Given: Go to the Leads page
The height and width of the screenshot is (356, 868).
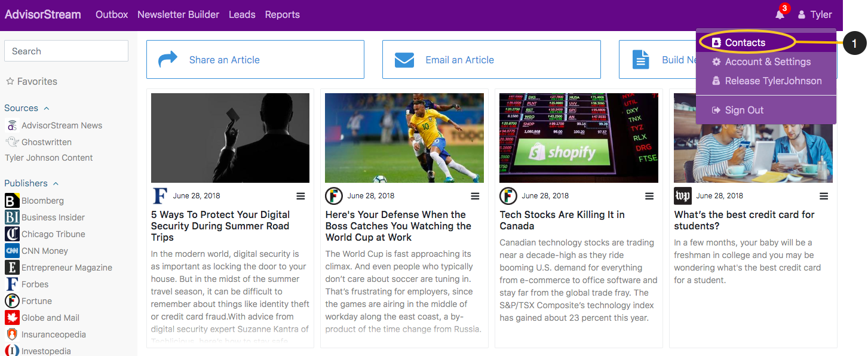Looking at the screenshot, I should click(242, 14).
